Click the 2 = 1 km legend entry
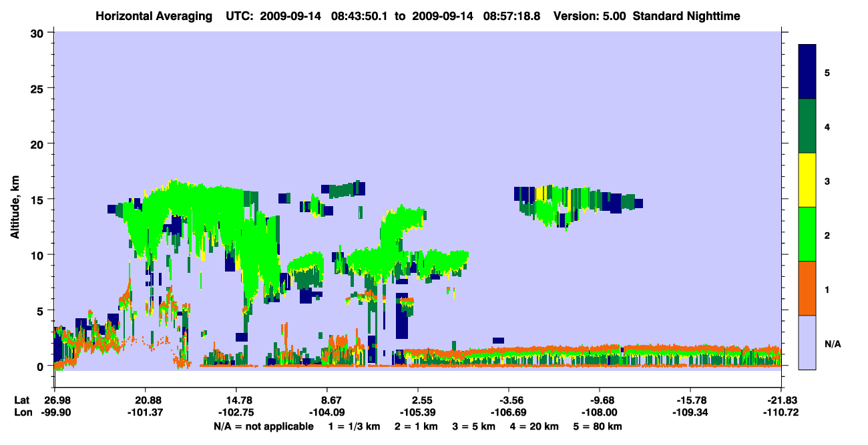This screenshot has height=445, width=868. tap(417, 426)
